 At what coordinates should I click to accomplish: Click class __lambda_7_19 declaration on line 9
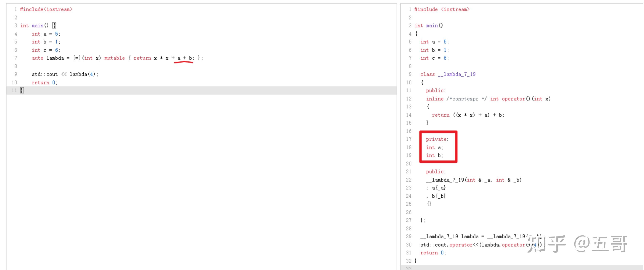pyautogui.click(x=449, y=74)
